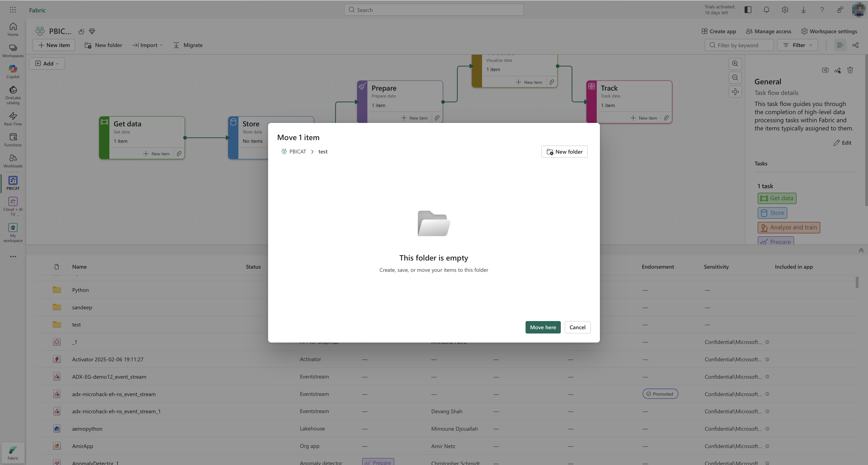Open Real-Time hub in sidebar
868x465 pixels.
tap(13, 119)
